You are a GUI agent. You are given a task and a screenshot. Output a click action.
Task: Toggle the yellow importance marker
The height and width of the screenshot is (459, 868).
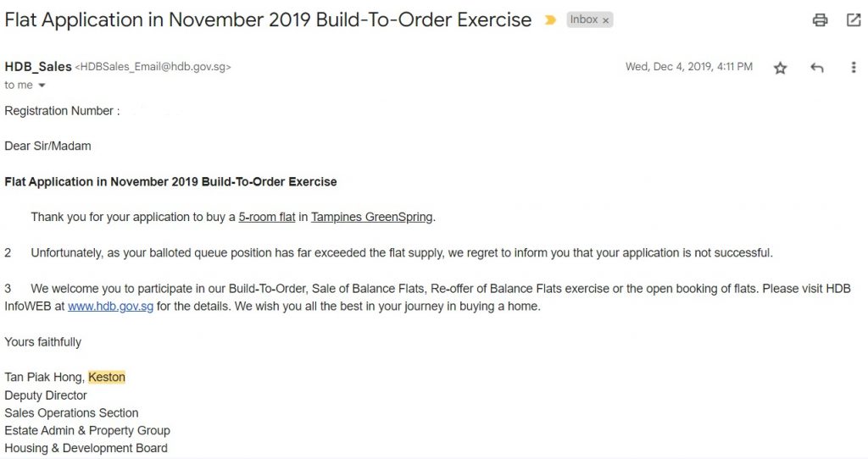[549, 20]
